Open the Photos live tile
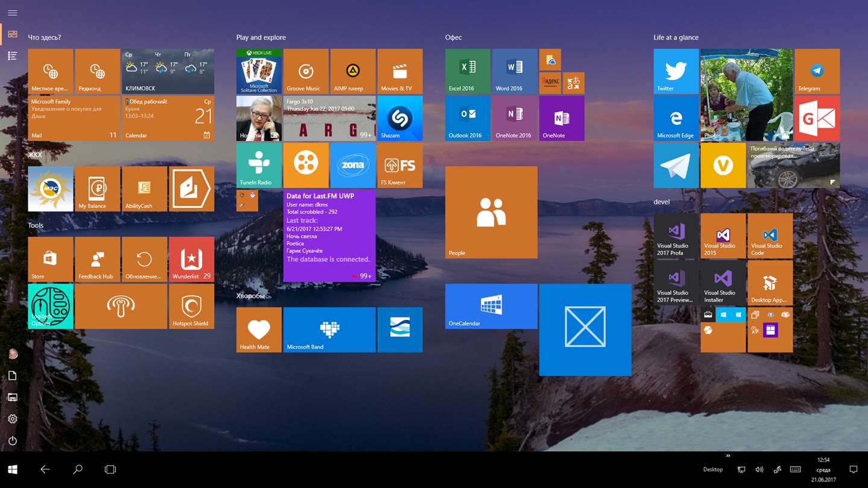Viewport: 868px width, 488px height. [746, 95]
